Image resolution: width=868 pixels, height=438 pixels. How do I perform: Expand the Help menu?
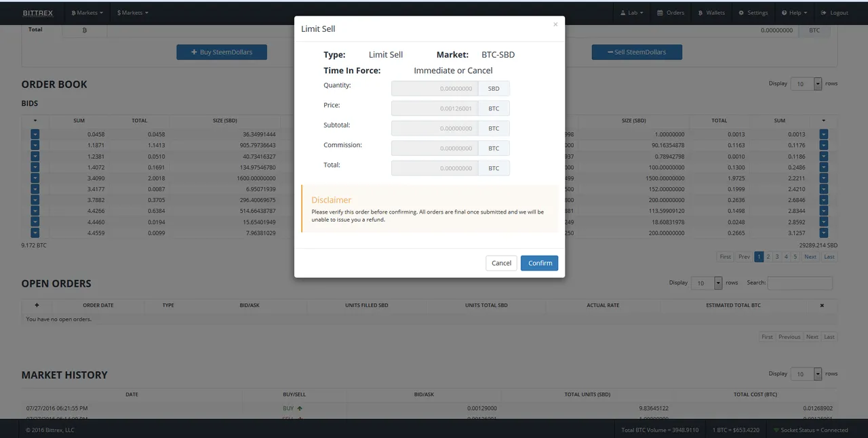pos(794,13)
